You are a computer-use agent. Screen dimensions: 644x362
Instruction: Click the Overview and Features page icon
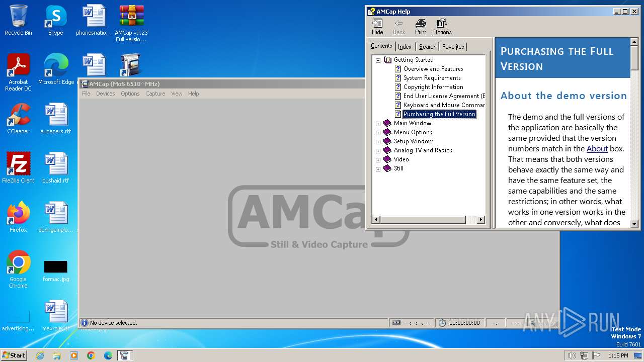[398, 69]
